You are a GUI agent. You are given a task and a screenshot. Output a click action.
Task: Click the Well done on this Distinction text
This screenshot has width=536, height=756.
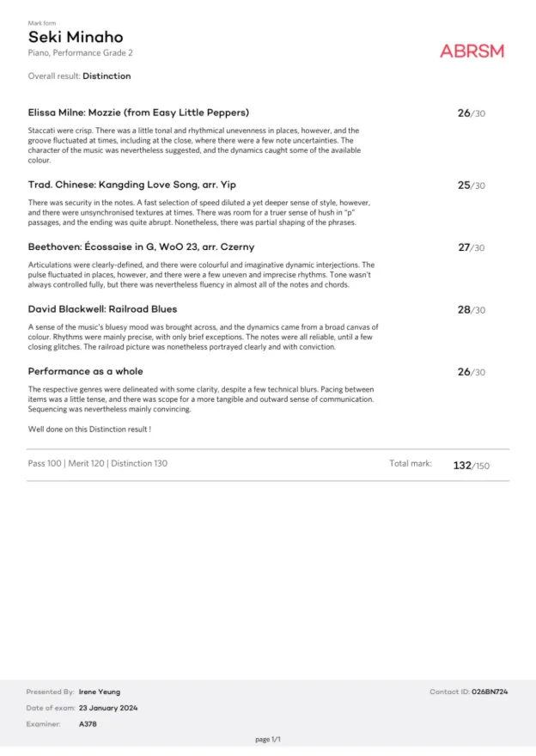89,429
